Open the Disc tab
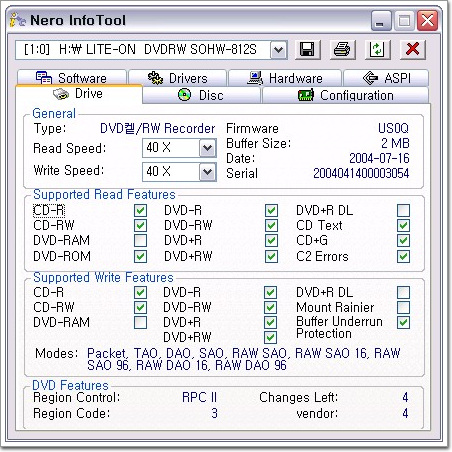Image resolution: width=452 pixels, height=452 pixels. pos(201,95)
